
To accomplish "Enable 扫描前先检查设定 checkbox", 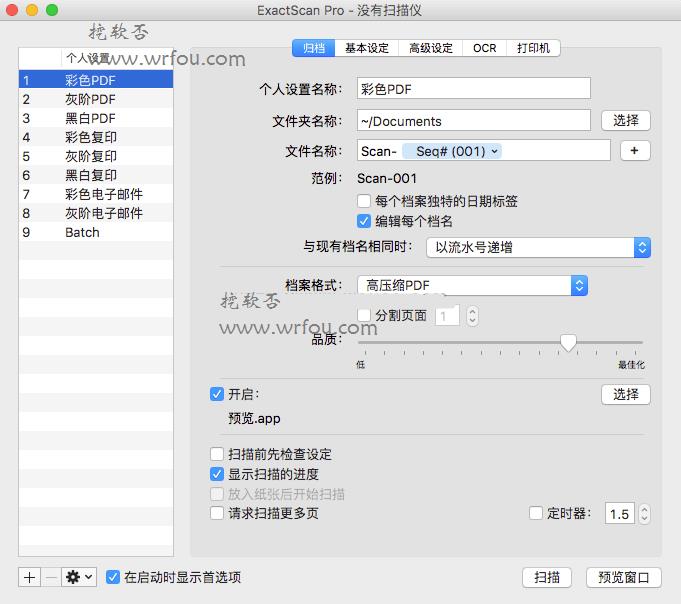I will pyautogui.click(x=217, y=454).
